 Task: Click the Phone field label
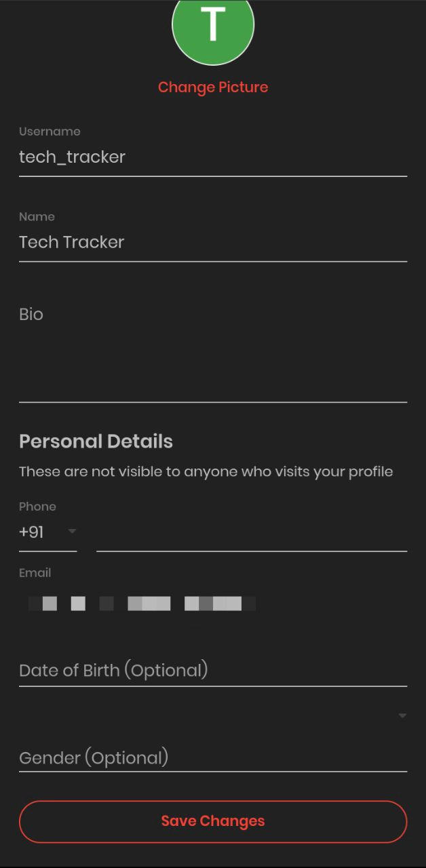point(38,507)
